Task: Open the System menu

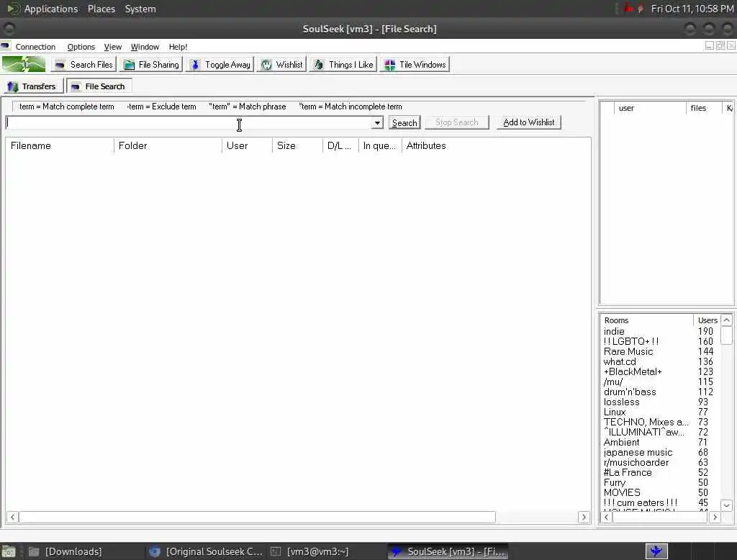Action: coord(140,9)
